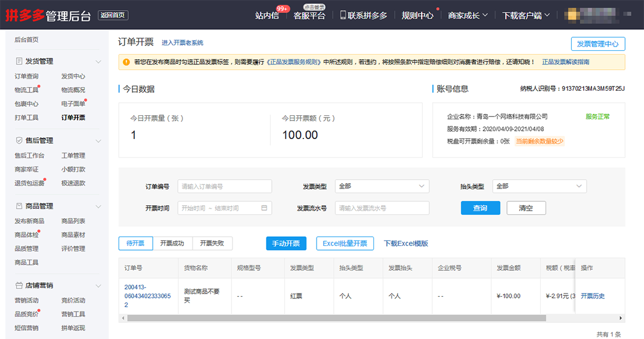Collapse the 售后管理 menu section

click(98, 141)
